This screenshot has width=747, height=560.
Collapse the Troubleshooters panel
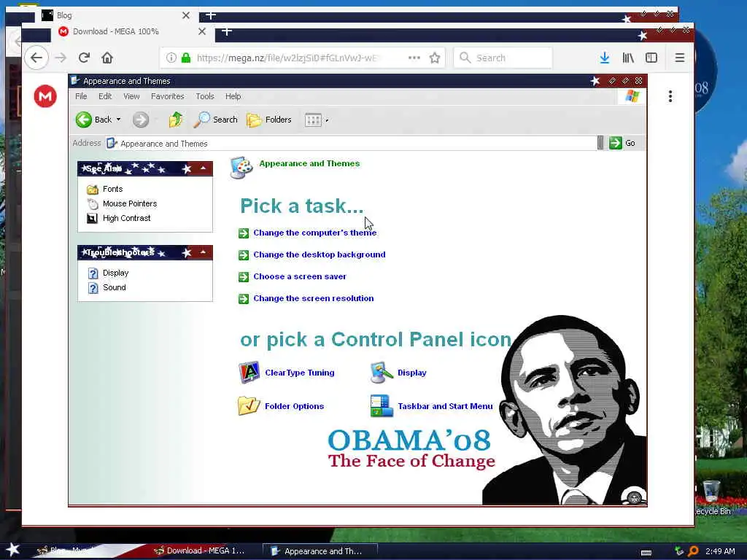(203, 252)
